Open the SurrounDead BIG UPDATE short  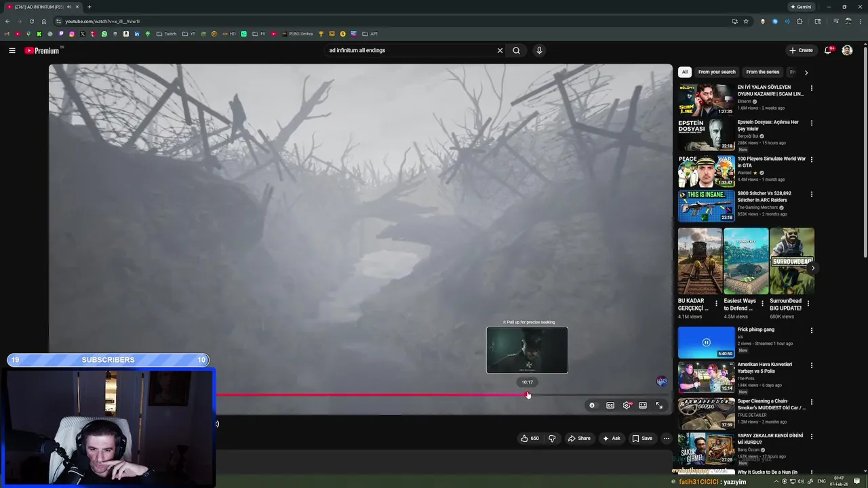tap(792, 261)
